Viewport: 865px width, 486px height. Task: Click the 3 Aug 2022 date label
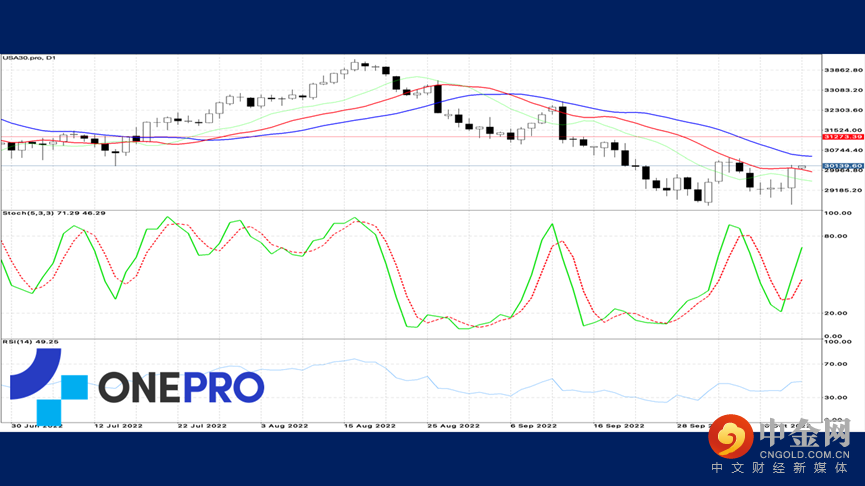pos(284,426)
